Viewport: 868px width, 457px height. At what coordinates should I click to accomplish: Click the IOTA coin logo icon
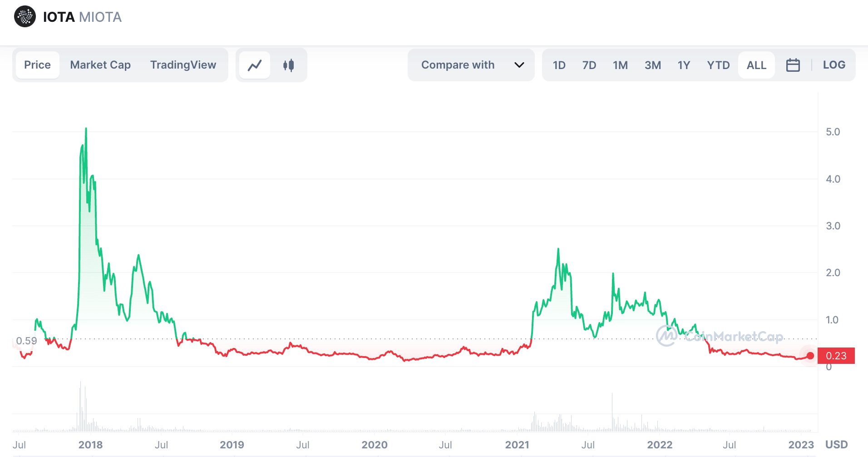click(x=25, y=17)
